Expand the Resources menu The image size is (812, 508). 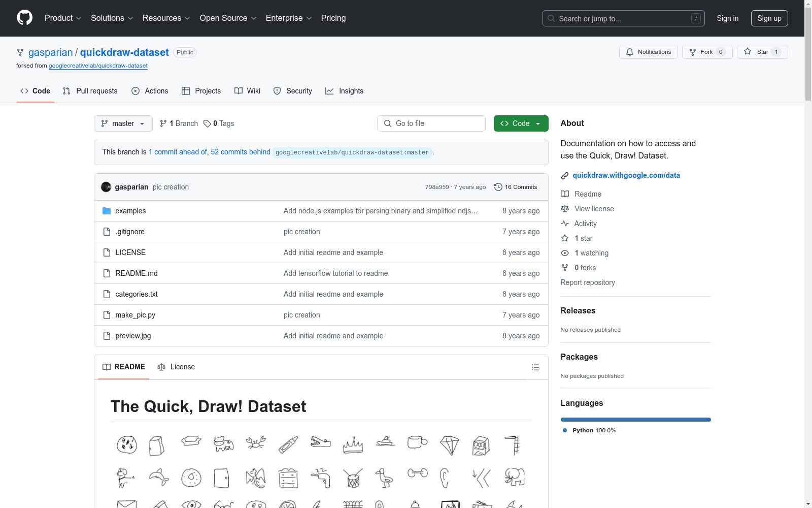[x=166, y=18]
